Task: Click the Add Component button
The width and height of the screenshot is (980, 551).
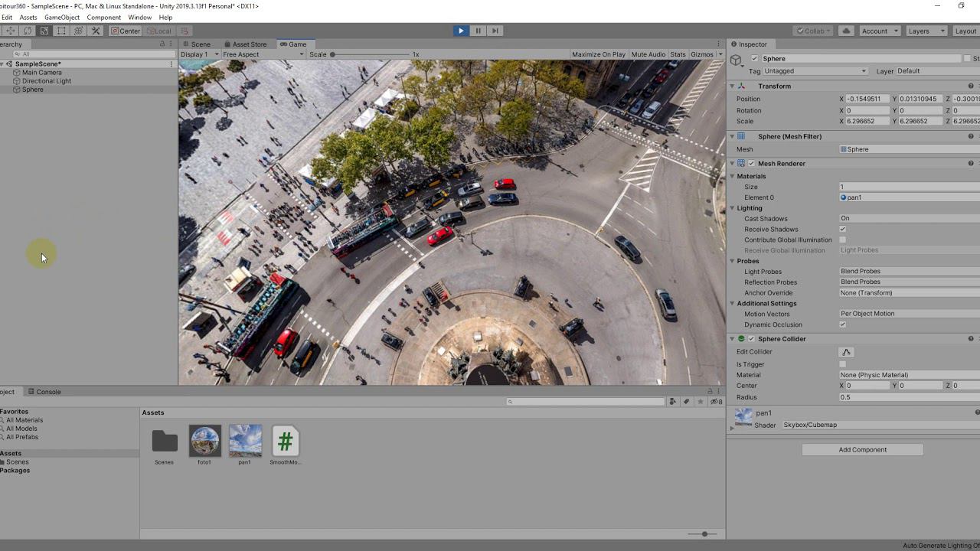Action: click(x=862, y=450)
